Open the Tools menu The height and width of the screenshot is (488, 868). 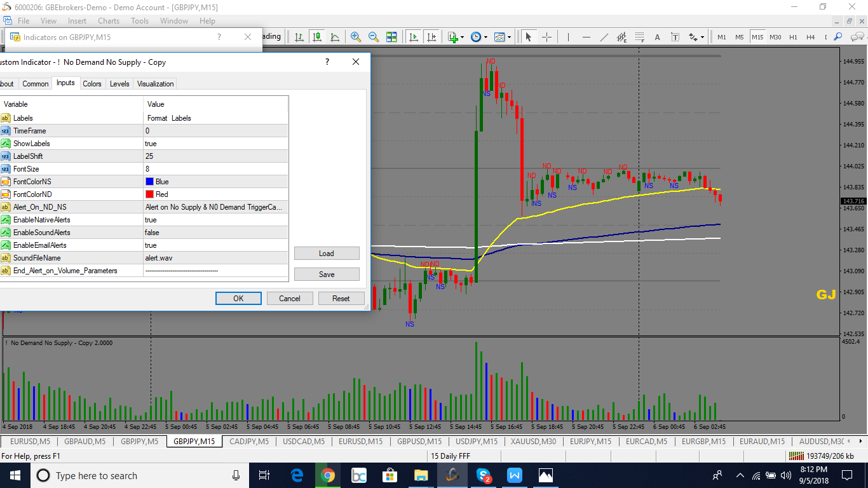(140, 21)
